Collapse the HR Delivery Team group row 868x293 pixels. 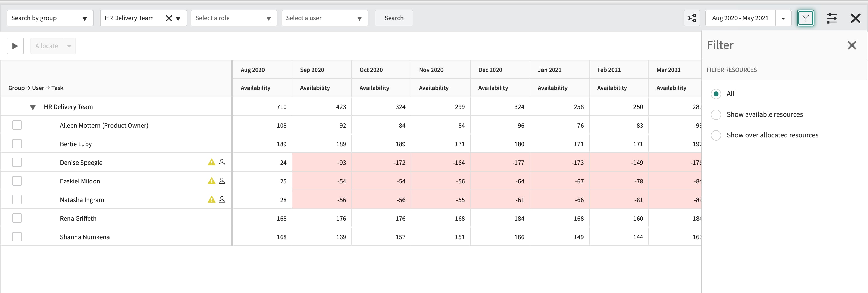(x=33, y=107)
